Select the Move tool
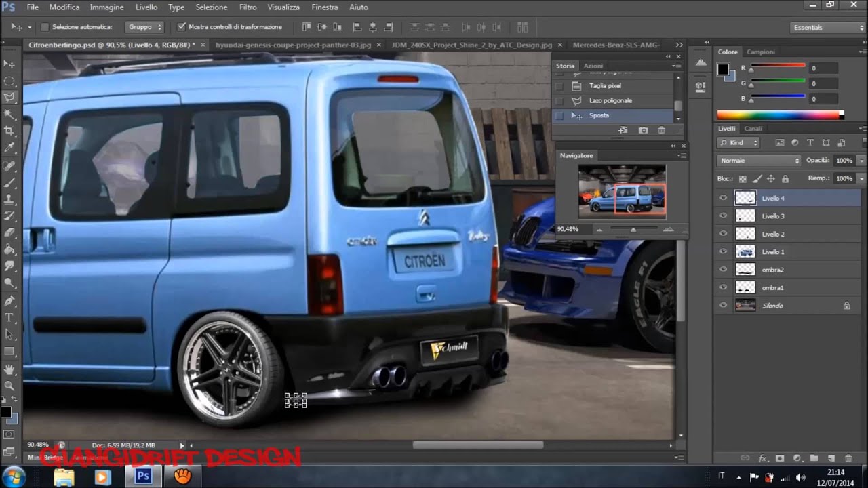Image resolution: width=868 pixels, height=488 pixels. pyautogui.click(x=9, y=64)
